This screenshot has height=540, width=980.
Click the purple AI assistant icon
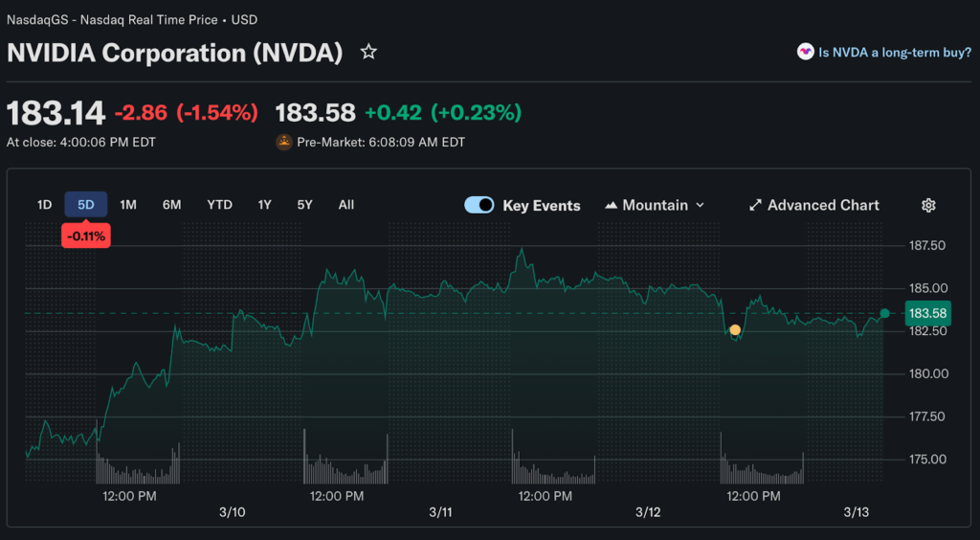point(805,53)
